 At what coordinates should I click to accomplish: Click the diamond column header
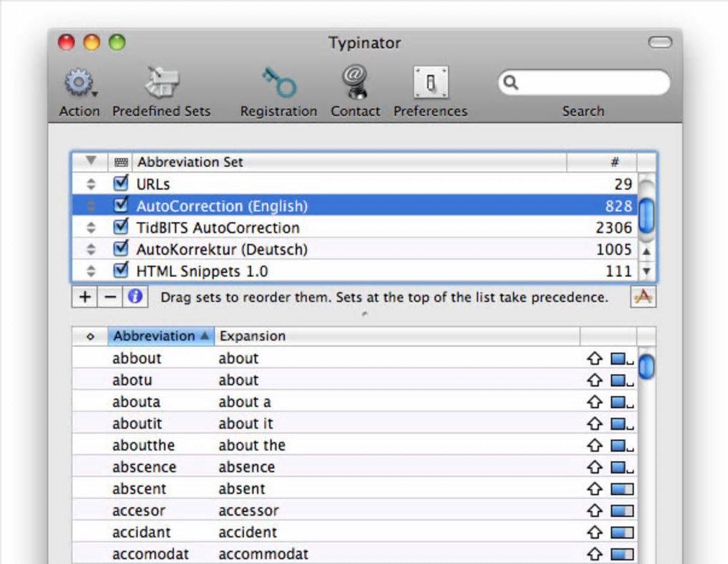tap(90, 336)
